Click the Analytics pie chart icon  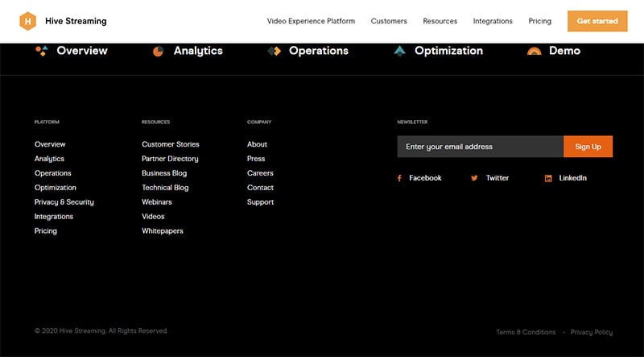coord(158,51)
